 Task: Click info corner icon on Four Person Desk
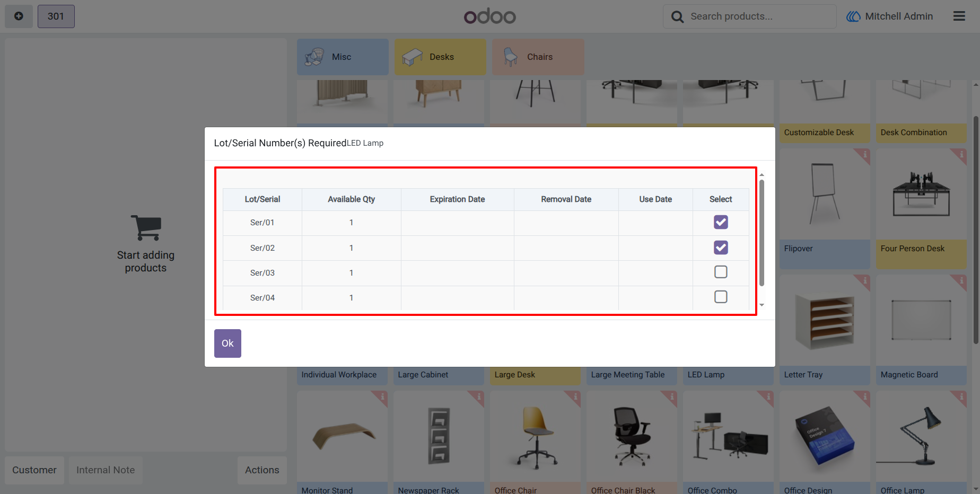tap(961, 154)
